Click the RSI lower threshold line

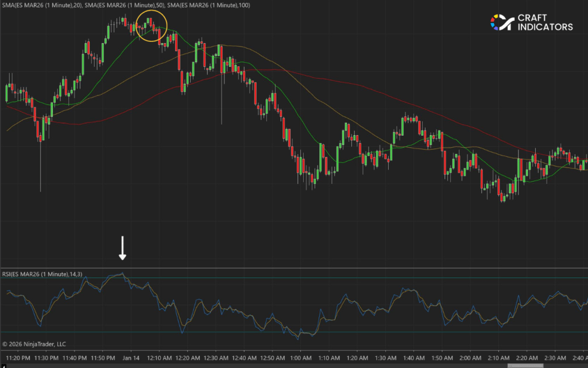pyautogui.click(x=402, y=332)
